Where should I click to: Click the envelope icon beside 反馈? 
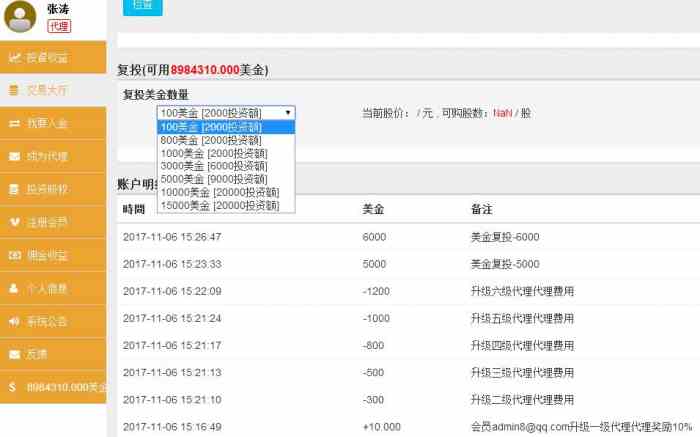point(14,354)
